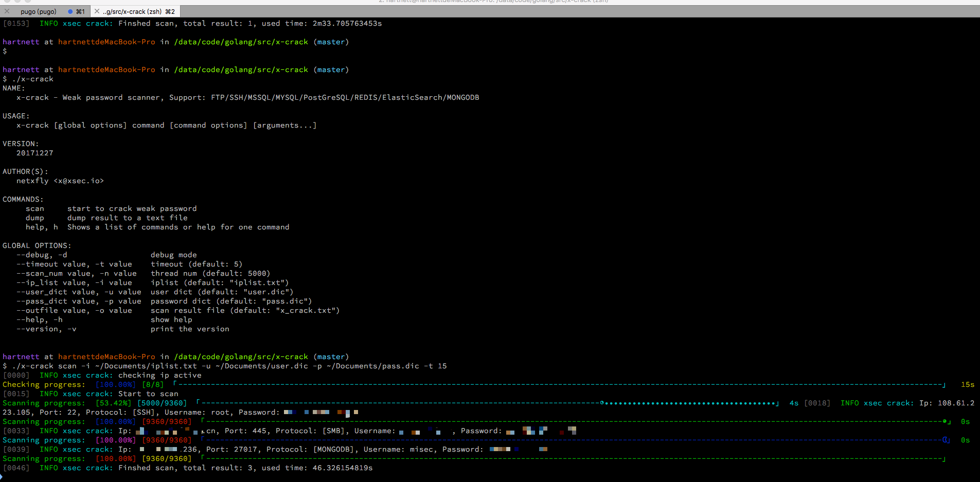Click 'Port: 22, Protocol: [SSH], Username: root' result
Image resolution: width=980 pixels, height=482 pixels.
pos(135,413)
